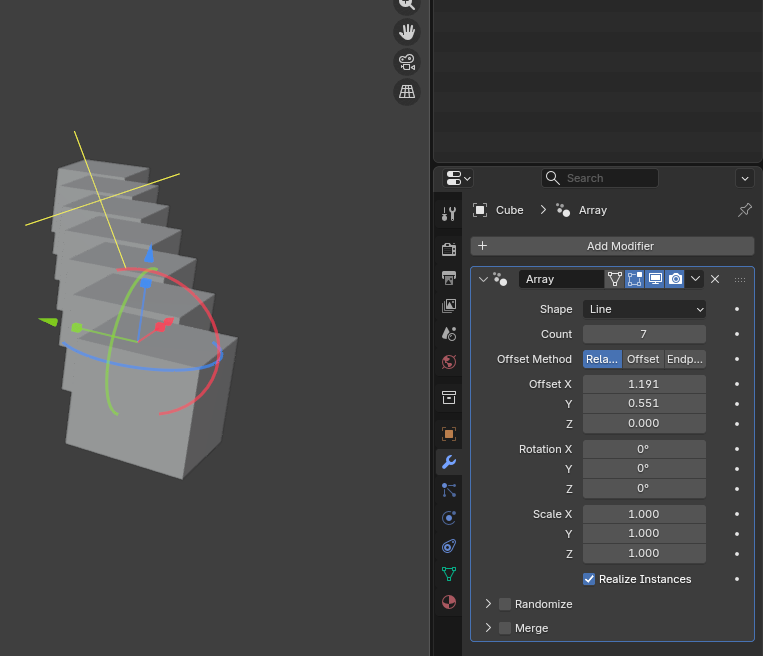Open Array modifier extra options dropdown
The width and height of the screenshot is (763, 656).
[695, 279]
